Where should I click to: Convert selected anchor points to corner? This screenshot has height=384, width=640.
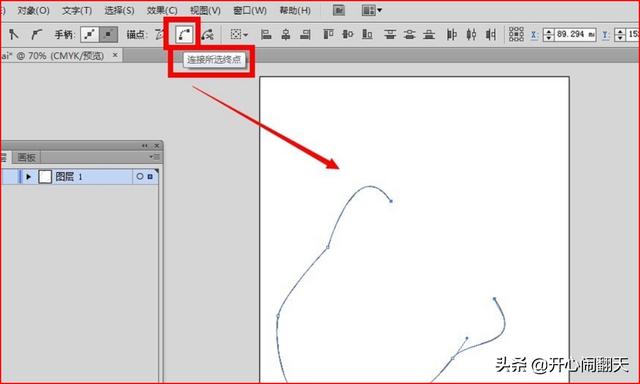tap(13, 35)
